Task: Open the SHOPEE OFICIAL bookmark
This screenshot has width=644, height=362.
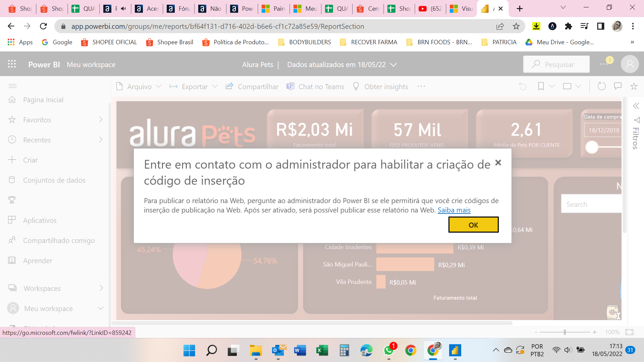Action: [x=109, y=42]
